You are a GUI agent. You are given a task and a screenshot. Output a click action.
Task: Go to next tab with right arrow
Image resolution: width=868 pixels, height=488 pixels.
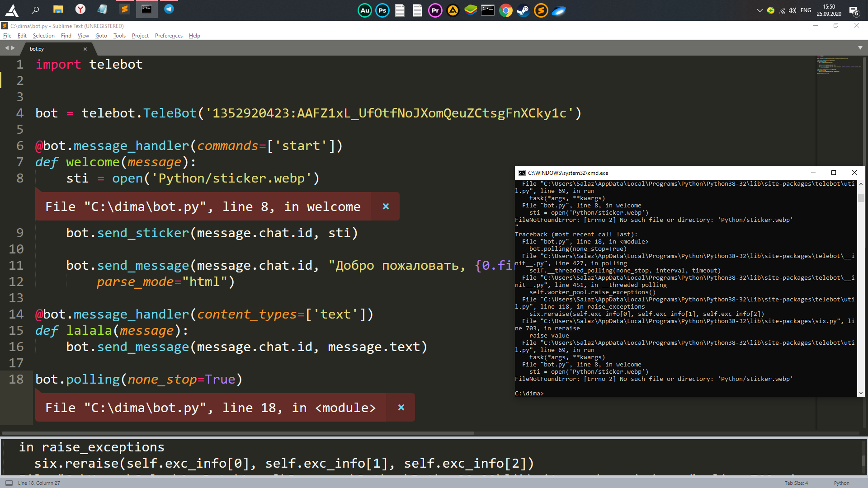13,48
